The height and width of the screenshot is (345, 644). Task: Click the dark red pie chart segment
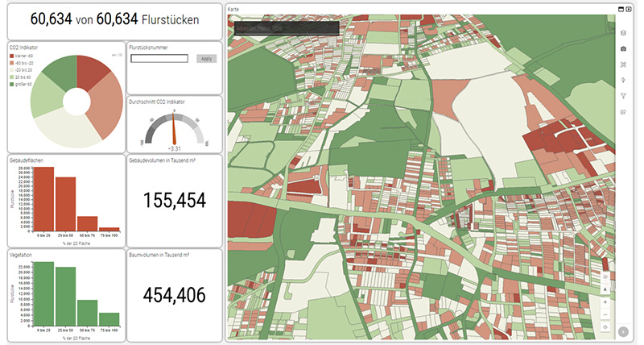pyautogui.click(x=92, y=73)
